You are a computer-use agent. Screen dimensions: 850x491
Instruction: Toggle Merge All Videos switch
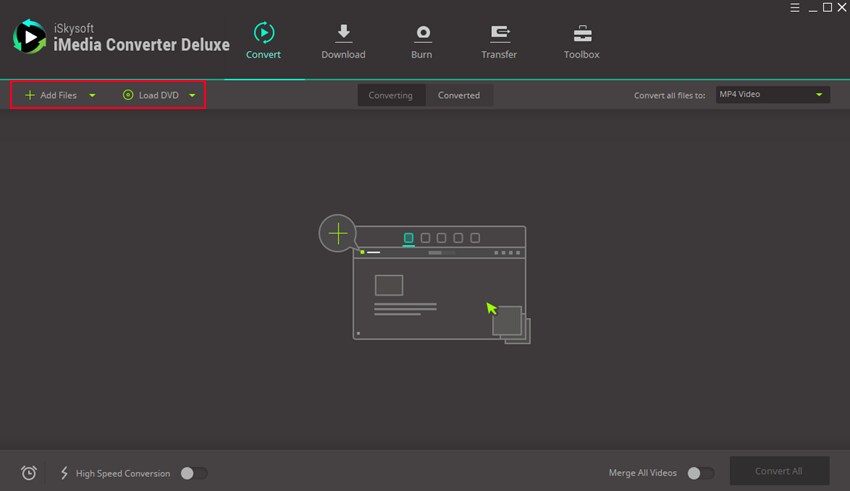click(x=700, y=473)
